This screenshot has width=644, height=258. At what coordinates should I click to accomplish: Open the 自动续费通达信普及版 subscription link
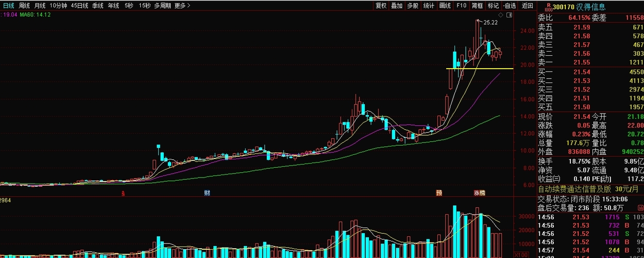pyautogui.click(x=570, y=189)
